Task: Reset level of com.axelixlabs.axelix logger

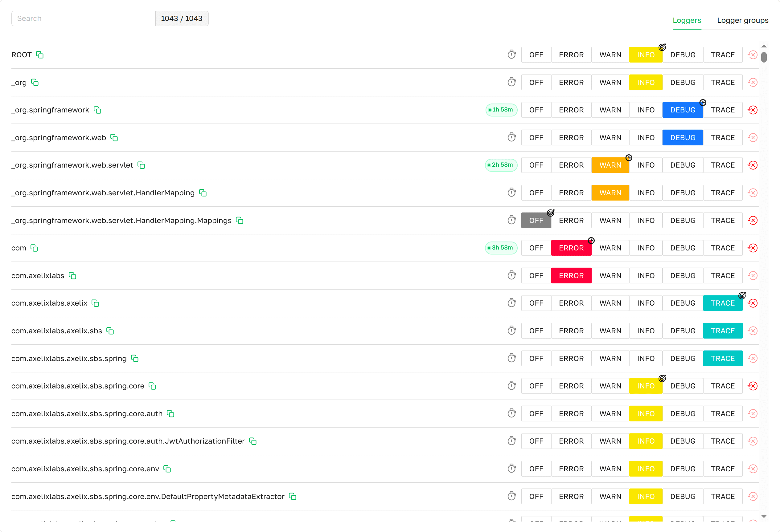Action: [753, 303]
